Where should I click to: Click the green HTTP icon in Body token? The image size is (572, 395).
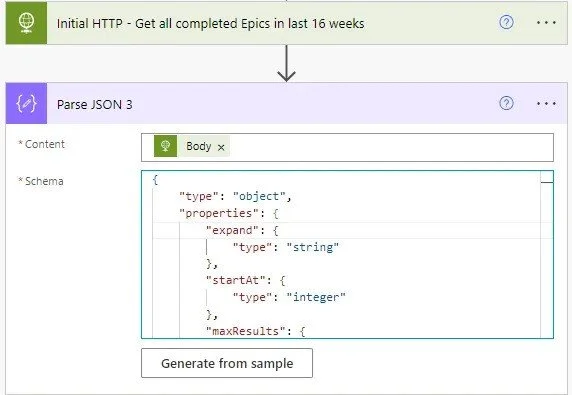click(x=165, y=146)
